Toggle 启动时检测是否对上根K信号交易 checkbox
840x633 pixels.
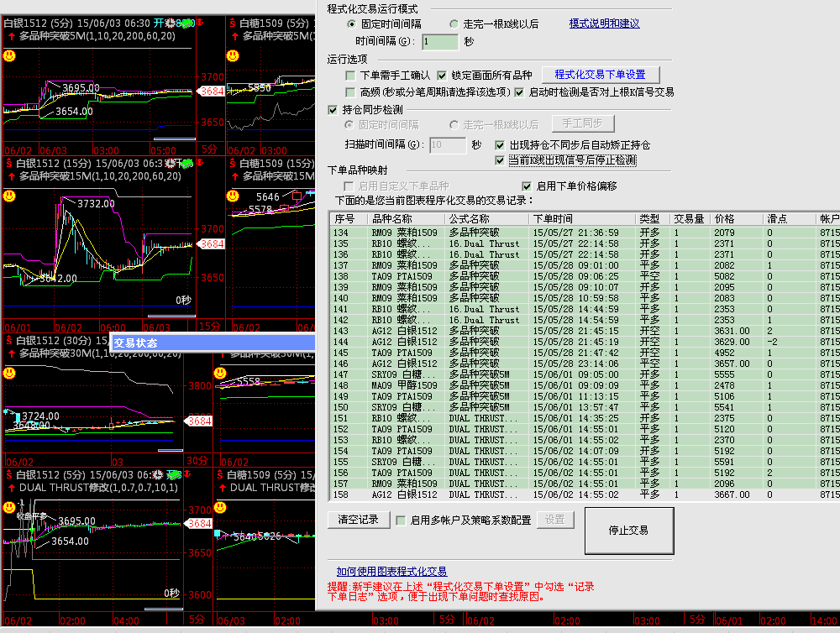point(519,92)
